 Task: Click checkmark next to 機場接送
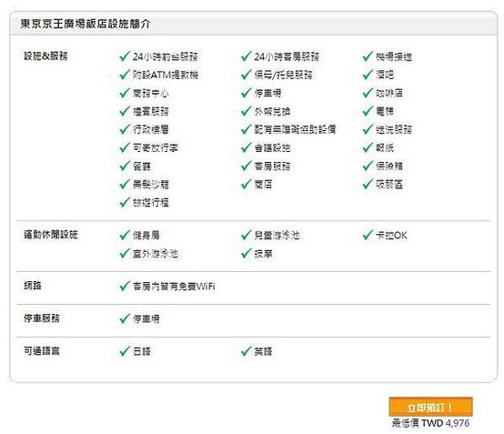[368, 56]
